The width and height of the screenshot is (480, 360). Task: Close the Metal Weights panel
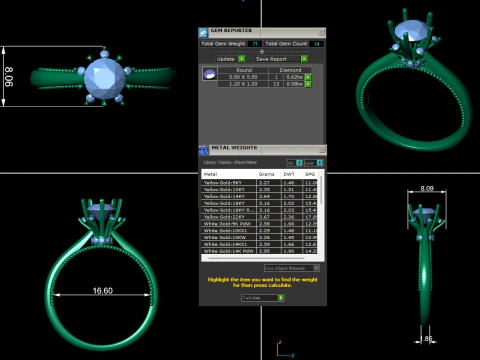(x=322, y=150)
